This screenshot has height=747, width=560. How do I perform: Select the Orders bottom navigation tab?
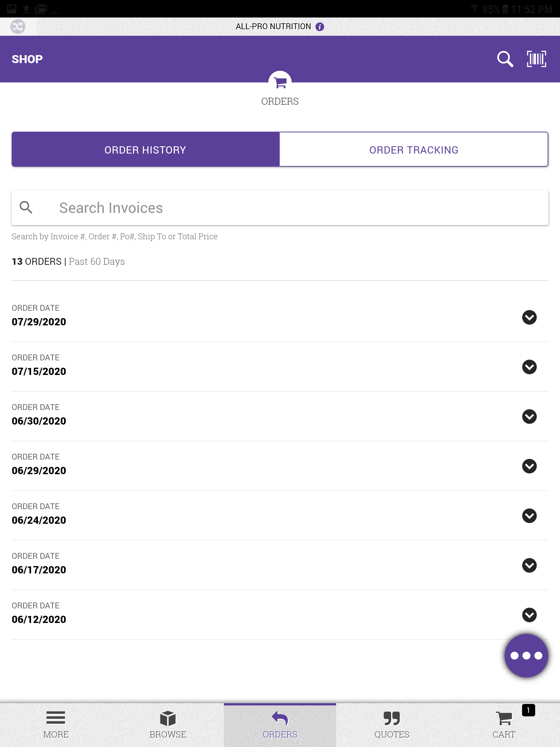[280, 725]
